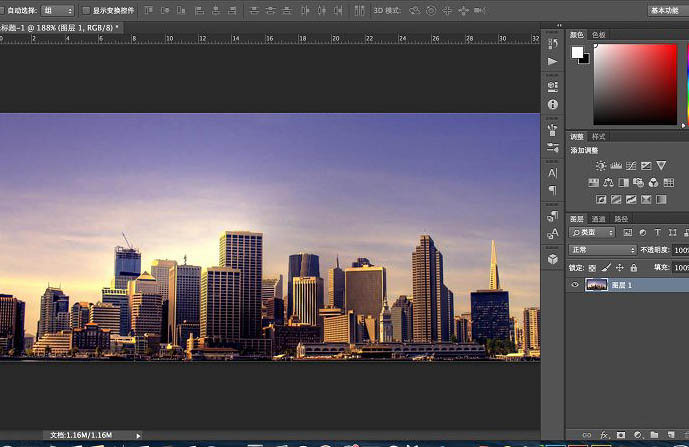Switch to the 色板 tab
Image resolution: width=689 pixels, height=447 pixels.
pos(599,34)
